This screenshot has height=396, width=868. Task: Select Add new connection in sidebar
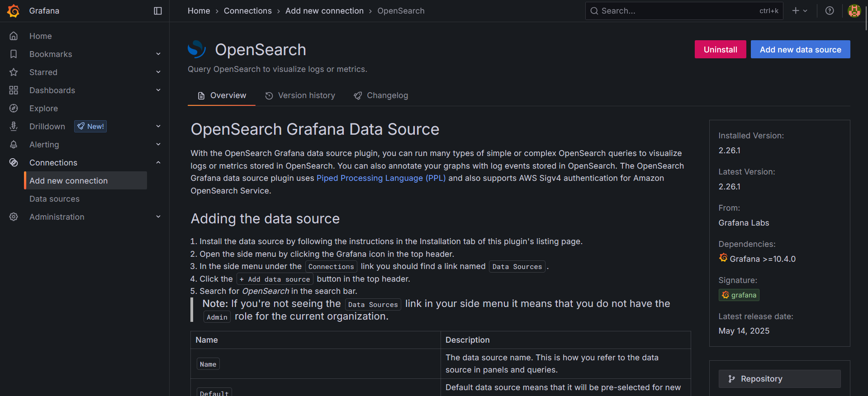pos(85,180)
